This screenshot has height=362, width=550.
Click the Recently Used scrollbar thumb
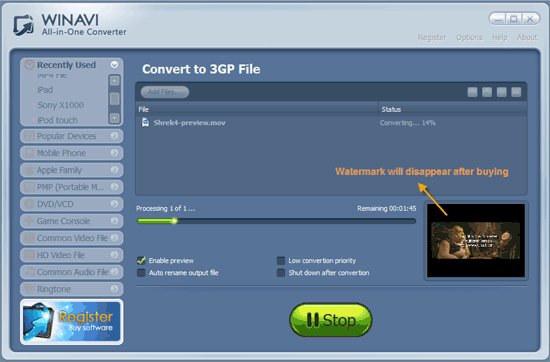coord(114,99)
